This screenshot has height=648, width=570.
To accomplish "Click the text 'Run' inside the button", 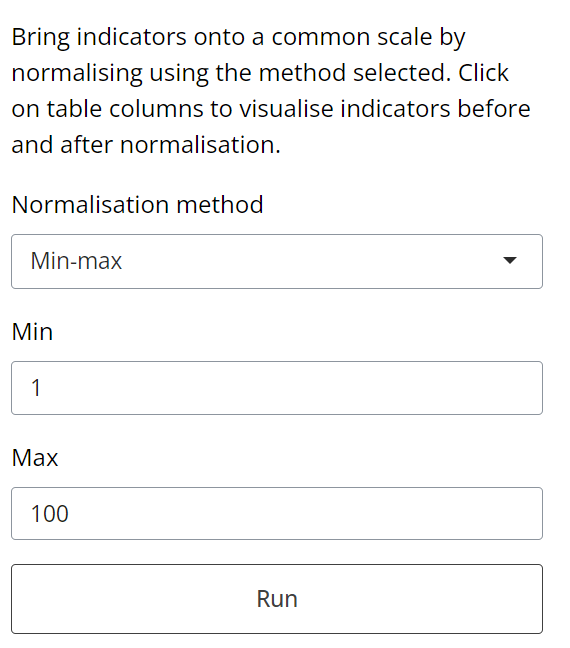I will pos(277,599).
